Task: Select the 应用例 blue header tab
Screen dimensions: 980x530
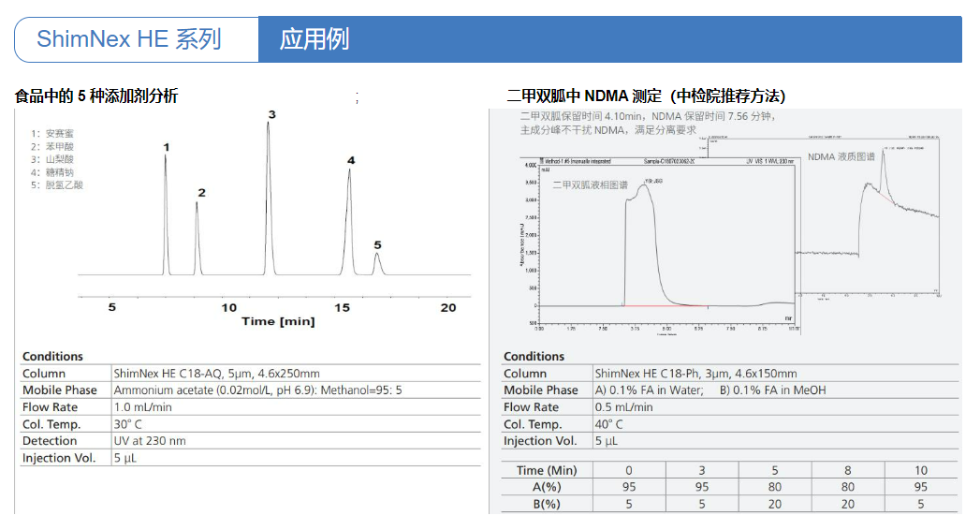Action: point(314,39)
